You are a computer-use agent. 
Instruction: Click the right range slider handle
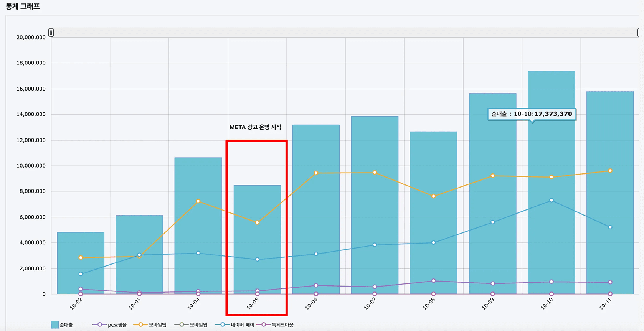click(639, 33)
